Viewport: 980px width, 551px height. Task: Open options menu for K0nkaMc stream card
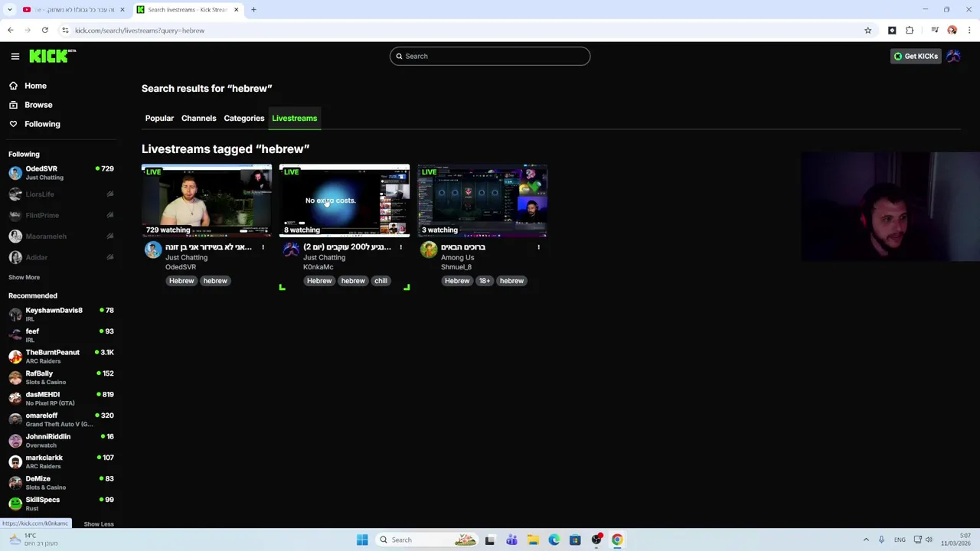400,247
